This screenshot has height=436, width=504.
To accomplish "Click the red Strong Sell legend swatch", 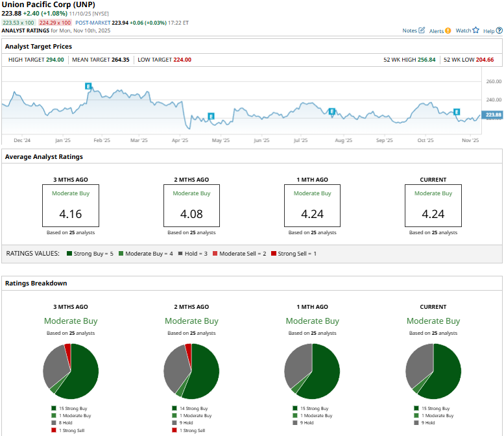I will [x=274, y=254].
